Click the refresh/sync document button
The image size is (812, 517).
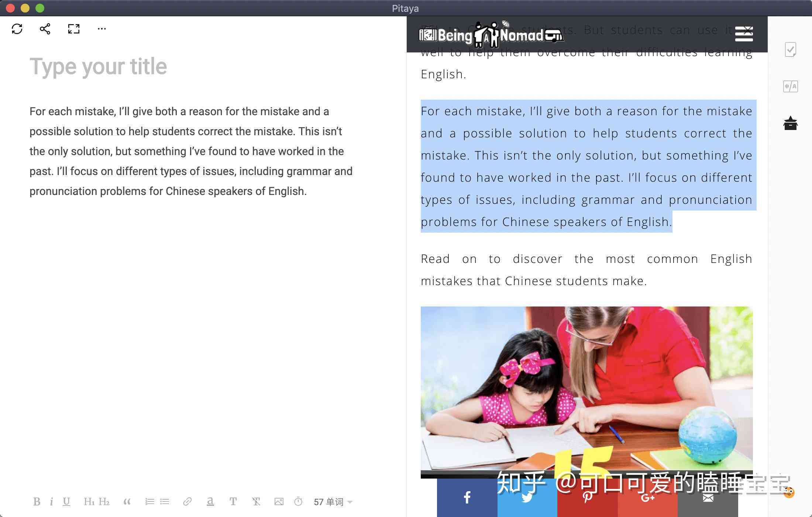pos(17,28)
